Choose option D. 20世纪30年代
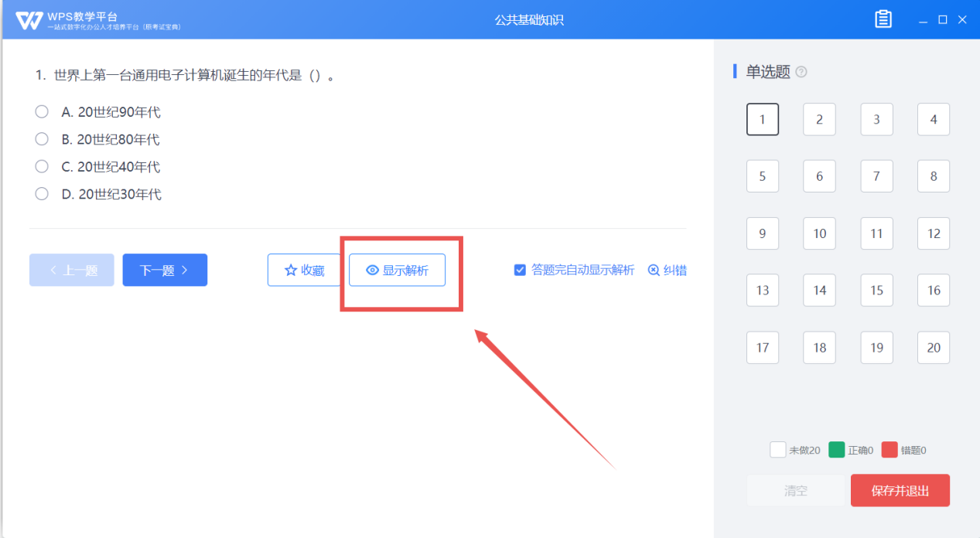This screenshot has width=980, height=538. (42, 194)
